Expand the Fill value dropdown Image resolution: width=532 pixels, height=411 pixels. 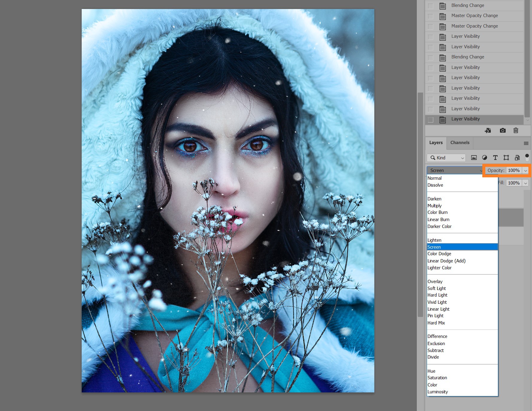pos(525,183)
